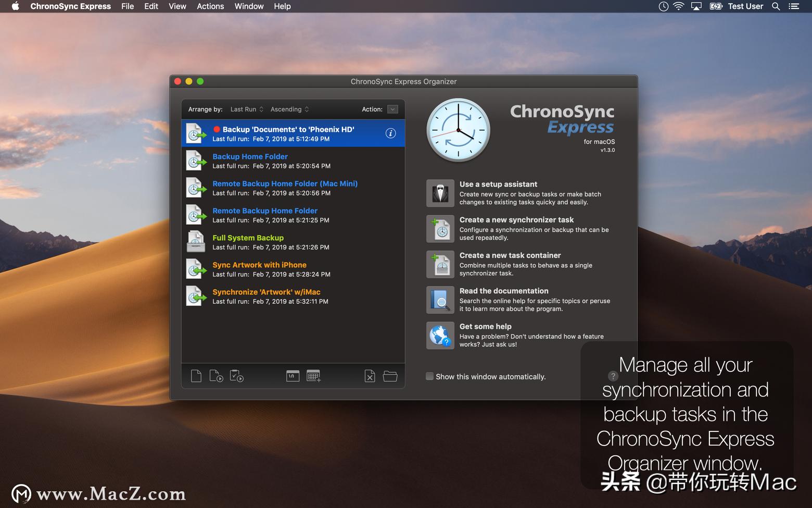Open the Action dropdown menu
This screenshot has width=812, height=508.
pos(393,109)
